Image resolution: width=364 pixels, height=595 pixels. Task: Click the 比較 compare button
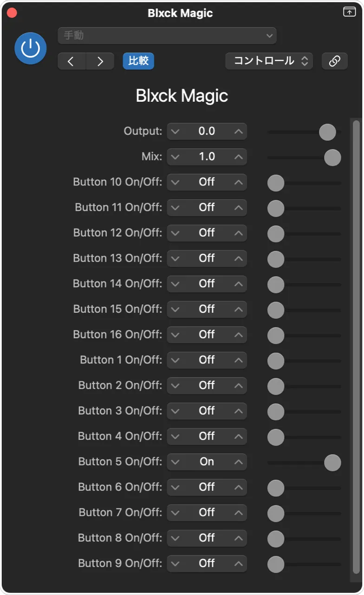click(x=138, y=61)
